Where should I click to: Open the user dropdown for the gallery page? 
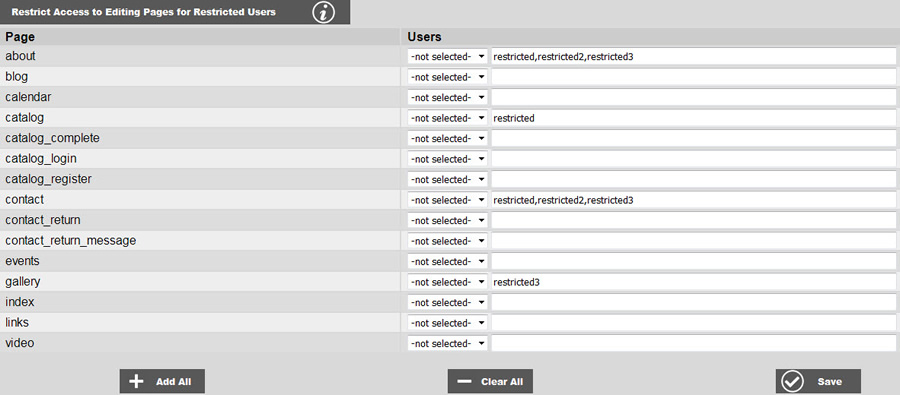point(448,282)
